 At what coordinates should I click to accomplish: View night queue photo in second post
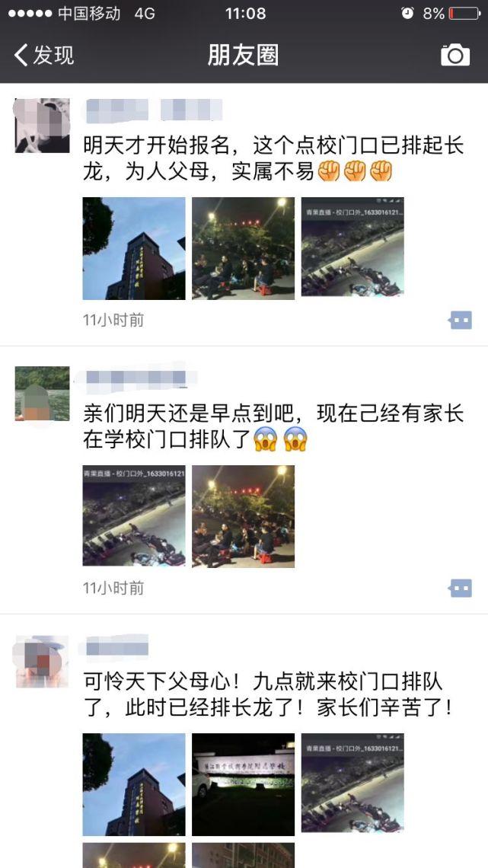243,516
